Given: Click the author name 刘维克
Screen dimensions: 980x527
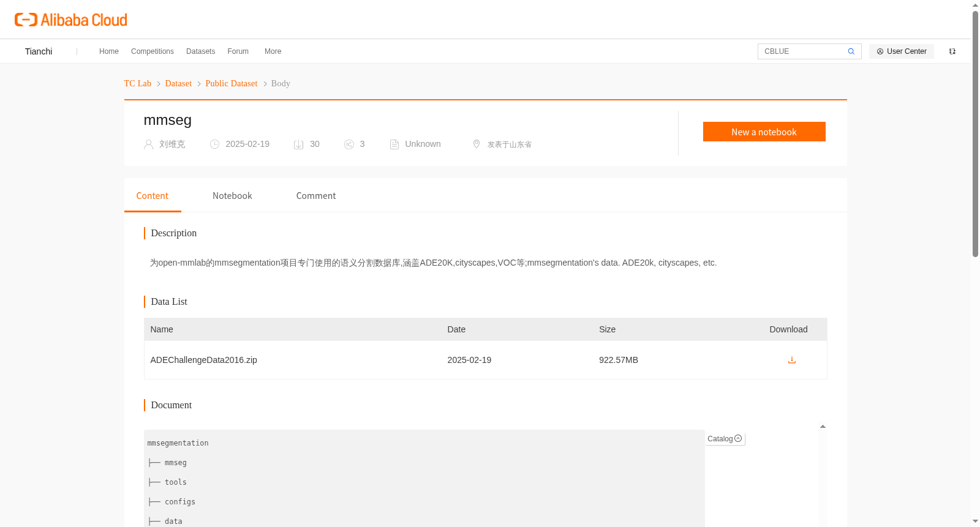Looking at the screenshot, I should pyautogui.click(x=172, y=144).
